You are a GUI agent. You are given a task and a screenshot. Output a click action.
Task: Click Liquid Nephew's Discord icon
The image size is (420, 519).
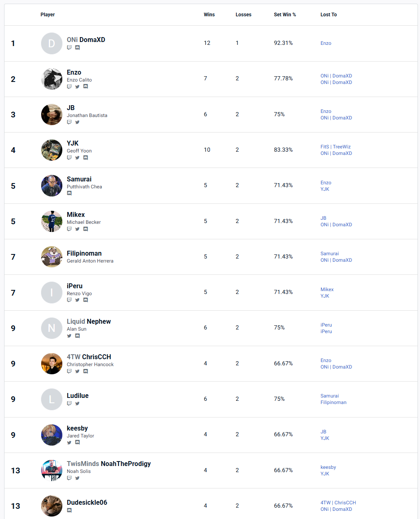click(x=77, y=336)
